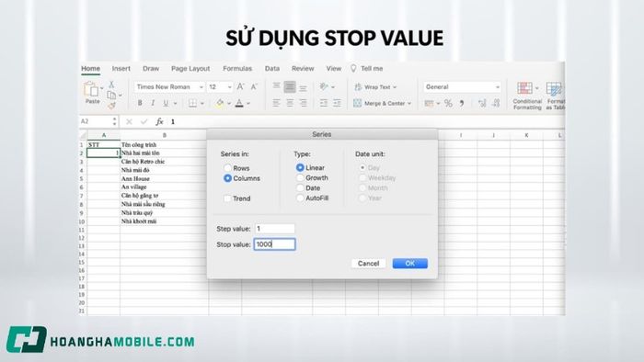Open the Data tab
644x362 pixels.
tap(272, 69)
